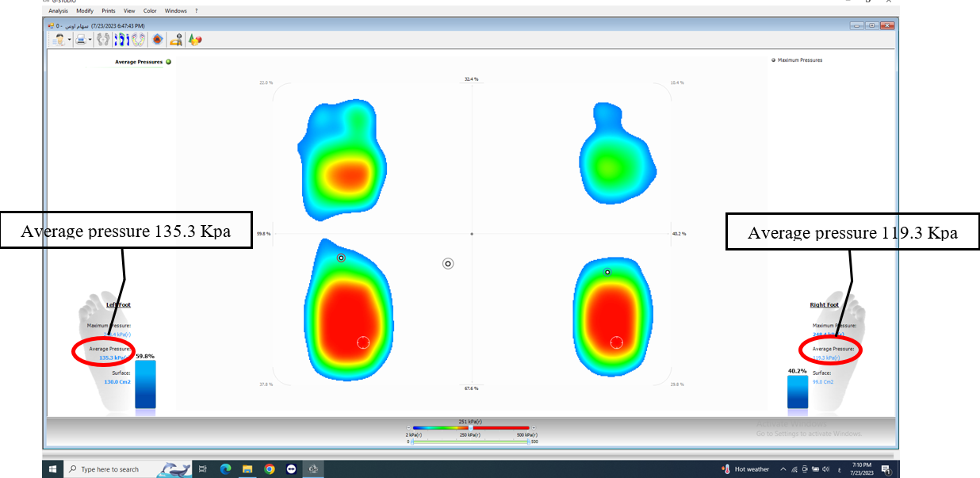Click the Right Foot heading
980x478 pixels.
(825, 304)
